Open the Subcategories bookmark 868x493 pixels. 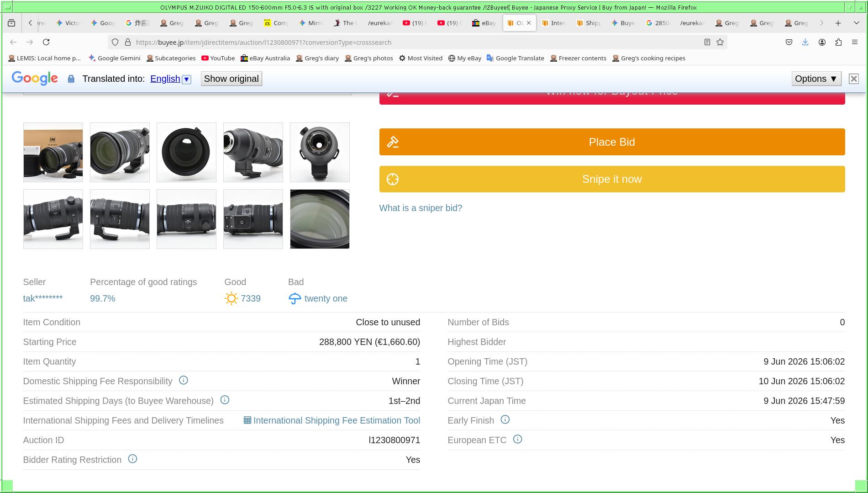171,58
